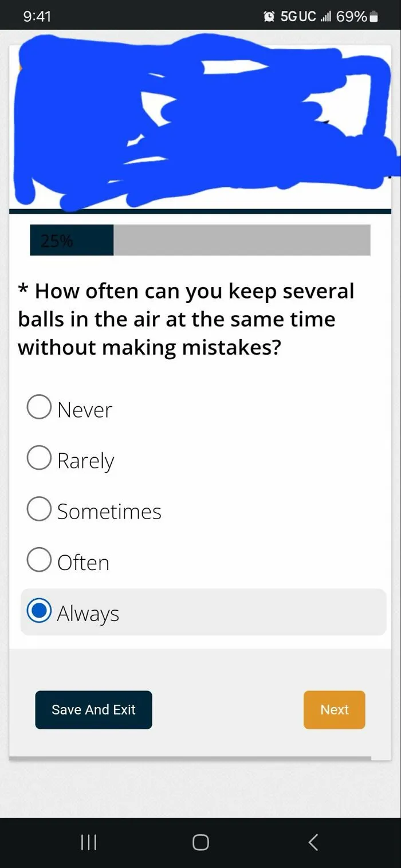Tap the Android back arrow icon
Screen dimensions: 401x868
(x=313, y=842)
